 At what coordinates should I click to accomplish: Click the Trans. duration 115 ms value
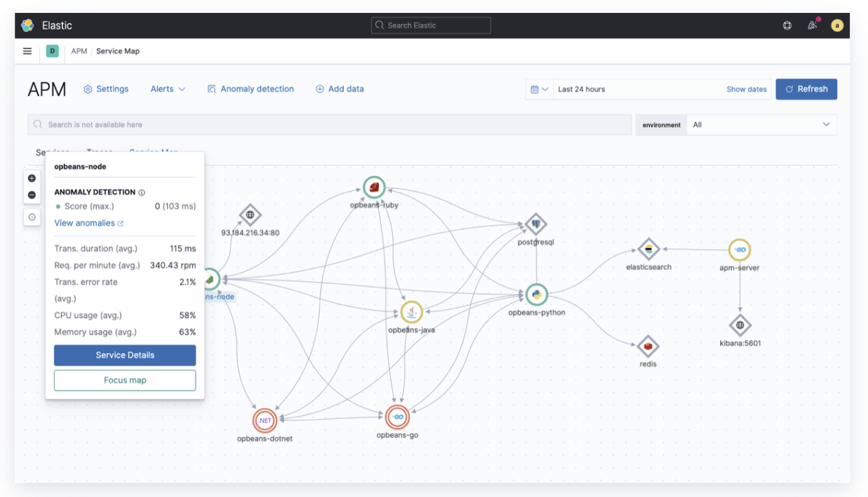tap(182, 249)
